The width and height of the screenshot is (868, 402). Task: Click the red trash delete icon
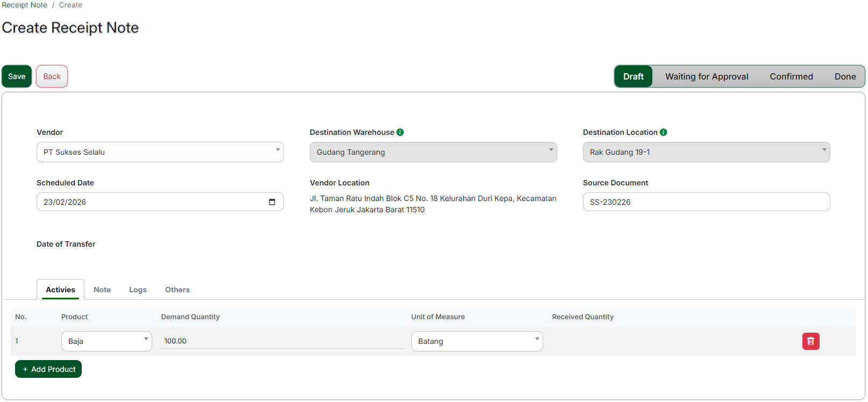(810, 341)
